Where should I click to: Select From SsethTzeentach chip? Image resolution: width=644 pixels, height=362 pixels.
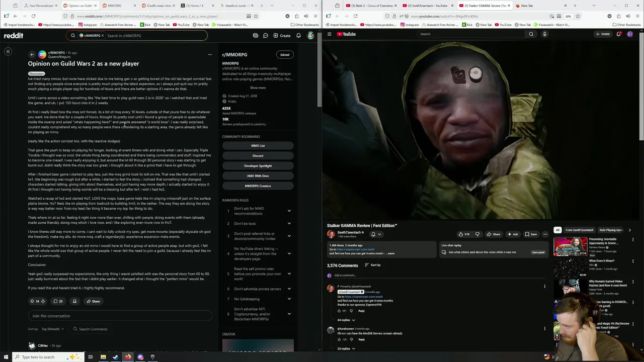(x=580, y=230)
